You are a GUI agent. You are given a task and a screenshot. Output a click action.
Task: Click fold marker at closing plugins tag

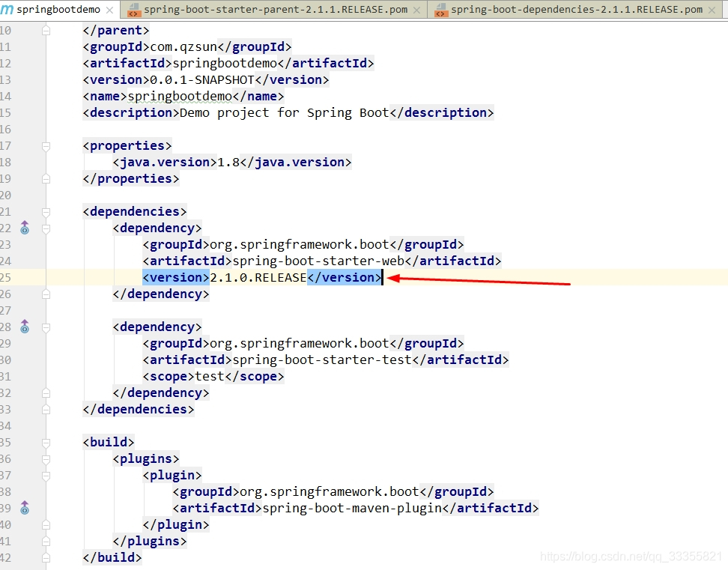[46, 542]
